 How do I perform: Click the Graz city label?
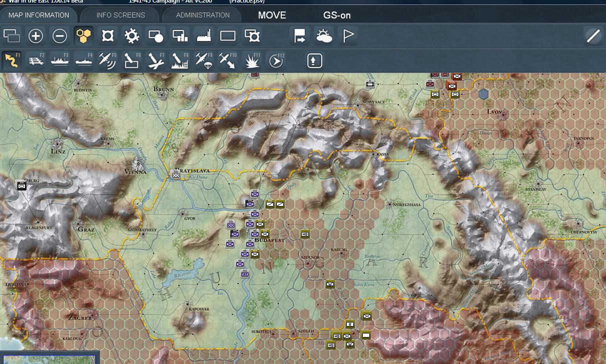[86, 229]
